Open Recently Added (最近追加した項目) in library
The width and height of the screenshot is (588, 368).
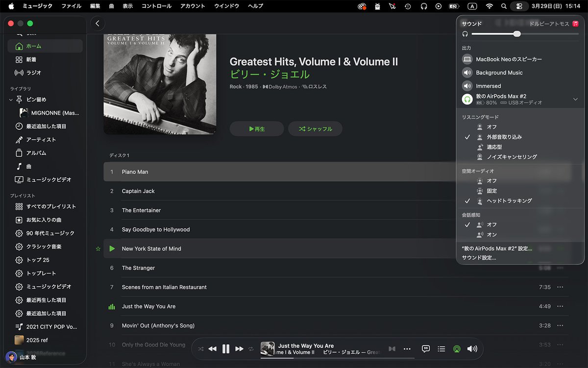click(45, 126)
